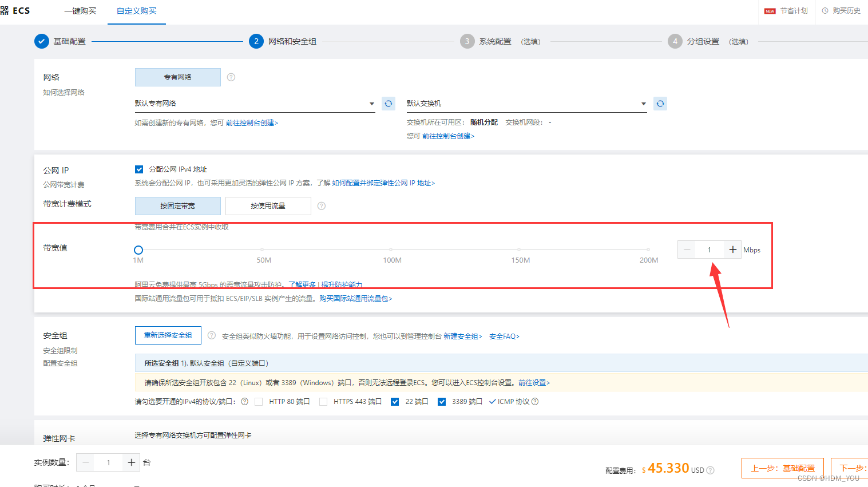Open help tooltip beside 按使用流量
This screenshot has height=487, width=868.
321,205
